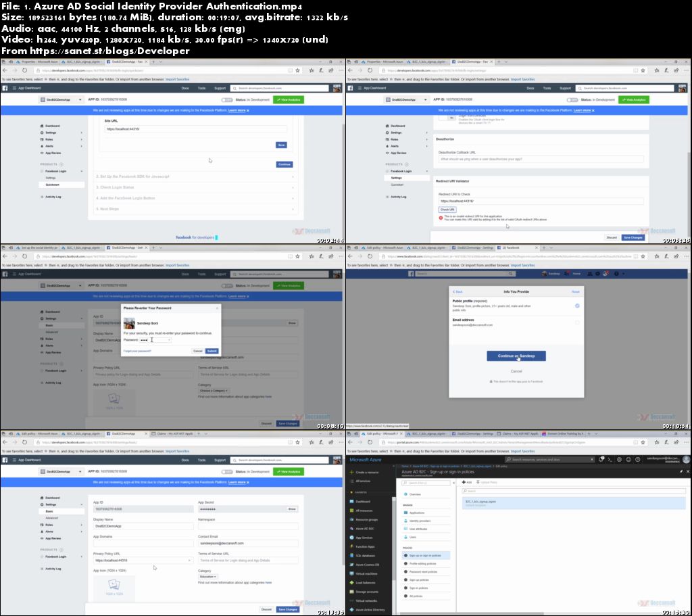
Task: Uncheck Public profile in Info You Provide dialog
Action: [x=577, y=306]
